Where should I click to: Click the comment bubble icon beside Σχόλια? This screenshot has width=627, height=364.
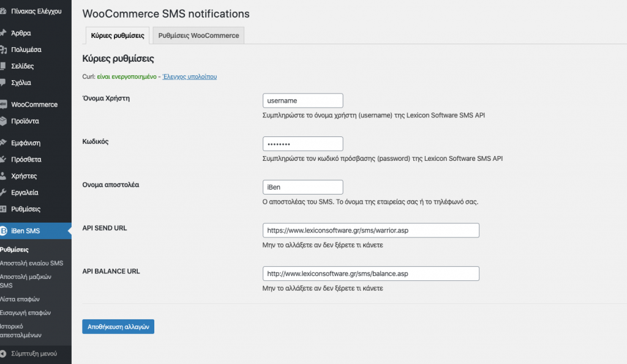[x=3, y=83]
